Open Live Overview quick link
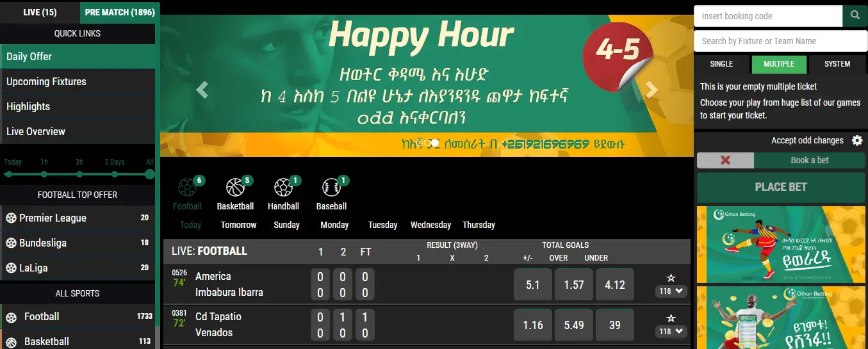Image resolution: width=868 pixels, height=349 pixels. tap(78, 131)
